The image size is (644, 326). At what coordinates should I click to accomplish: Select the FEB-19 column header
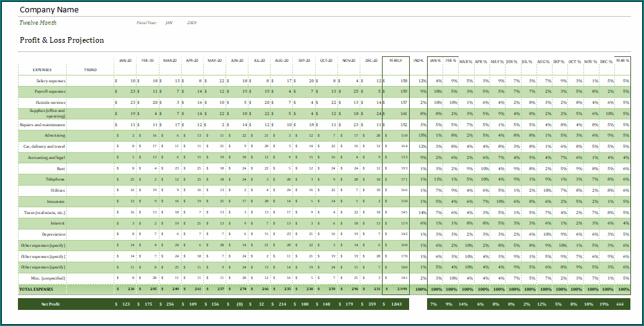click(x=148, y=61)
